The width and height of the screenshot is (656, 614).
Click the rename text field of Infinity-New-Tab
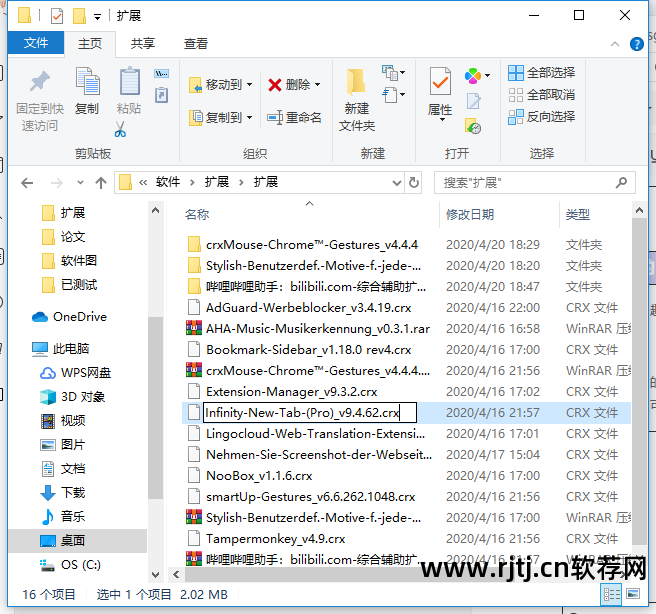click(x=310, y=413)
